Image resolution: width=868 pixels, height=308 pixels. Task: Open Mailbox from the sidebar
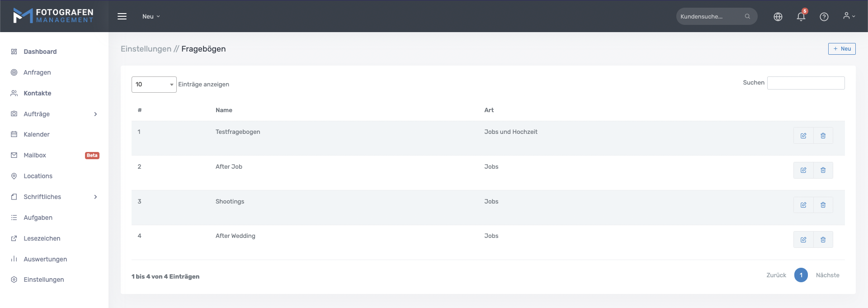coord(35,155)
